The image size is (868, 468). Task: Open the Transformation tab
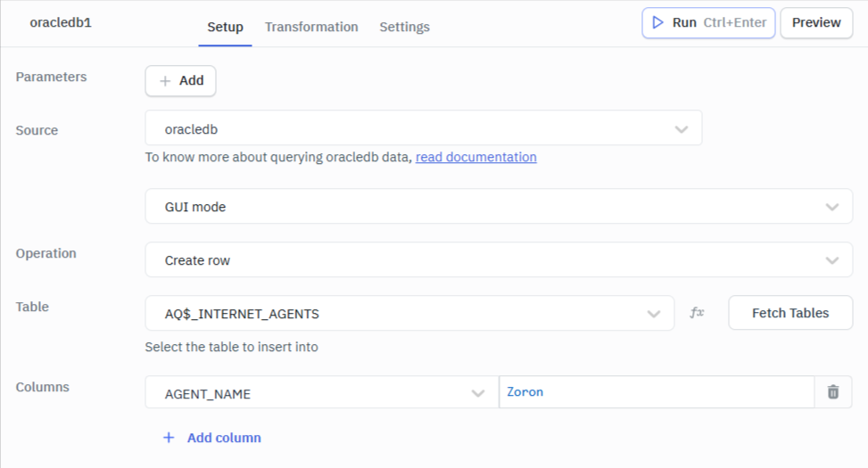pyautogui.click(x=311, y=27)
